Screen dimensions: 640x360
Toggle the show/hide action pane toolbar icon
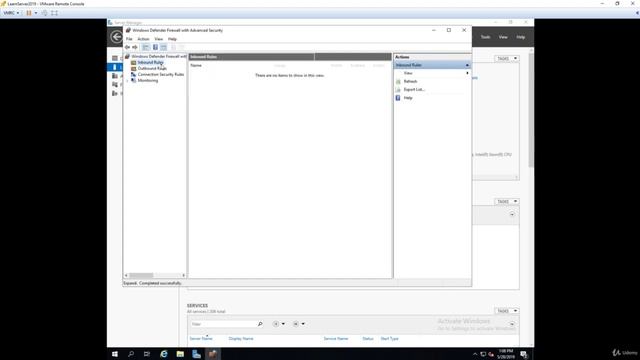(164, 47)
